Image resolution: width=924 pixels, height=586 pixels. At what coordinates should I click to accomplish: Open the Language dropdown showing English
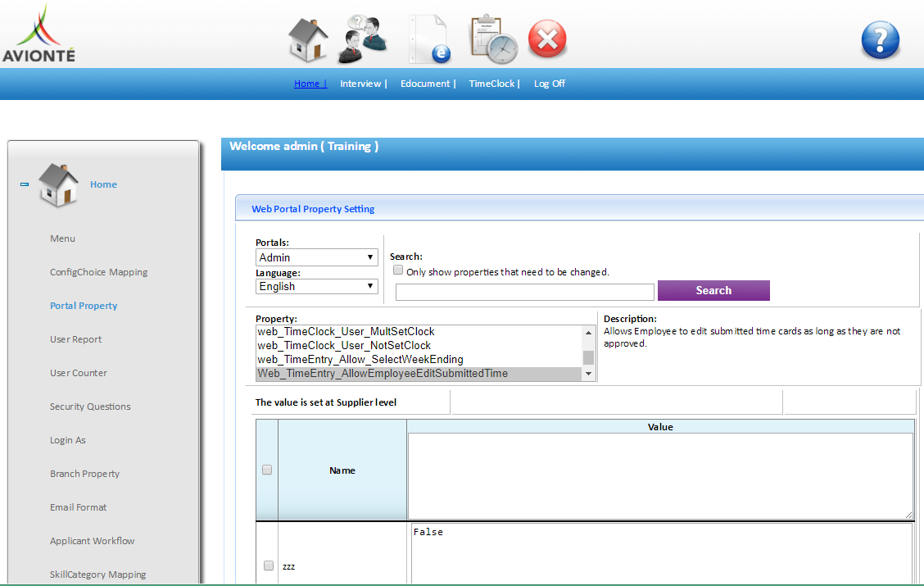[x=316, y=287]
